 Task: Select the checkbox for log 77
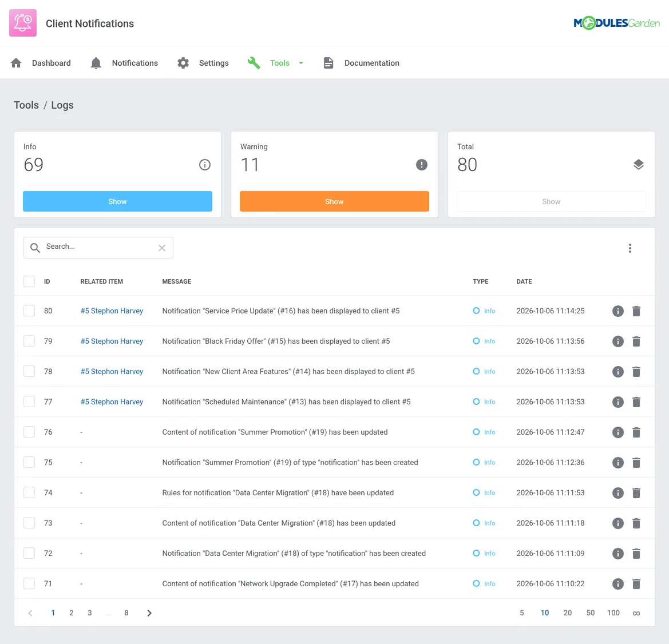[29, 401]
